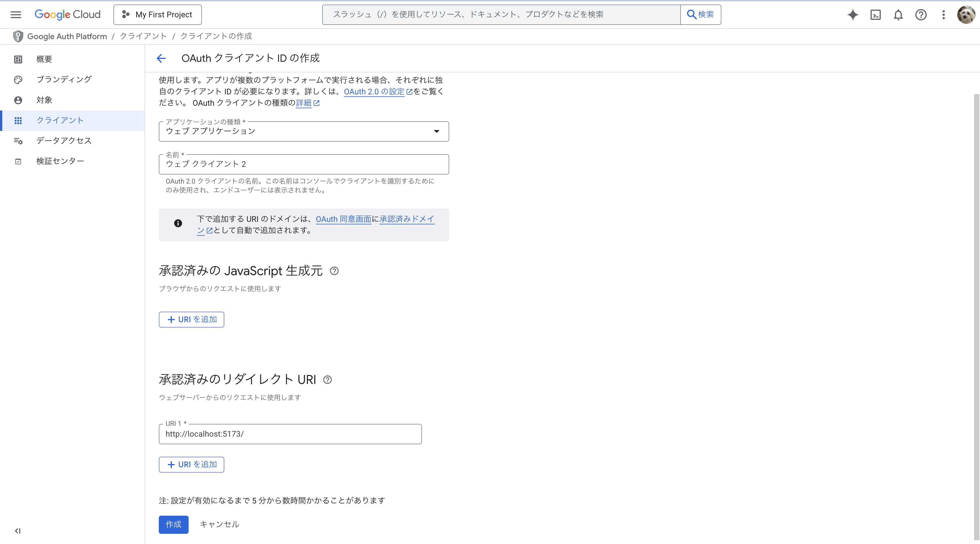The width and height of the screenshot is (980, 544).
Task: Open the notifications bell
Action: pyautogui.click(x=898, y=14)
